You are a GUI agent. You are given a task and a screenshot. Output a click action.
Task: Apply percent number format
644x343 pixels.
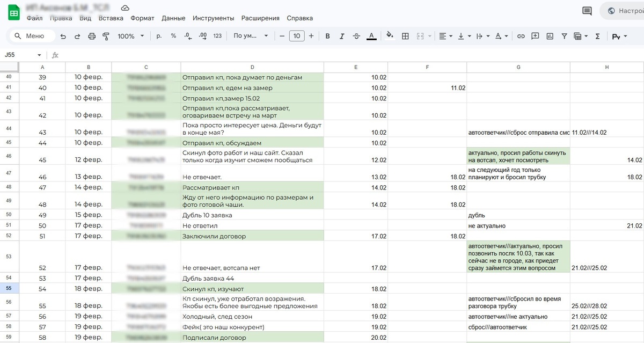tap(173, 36)
